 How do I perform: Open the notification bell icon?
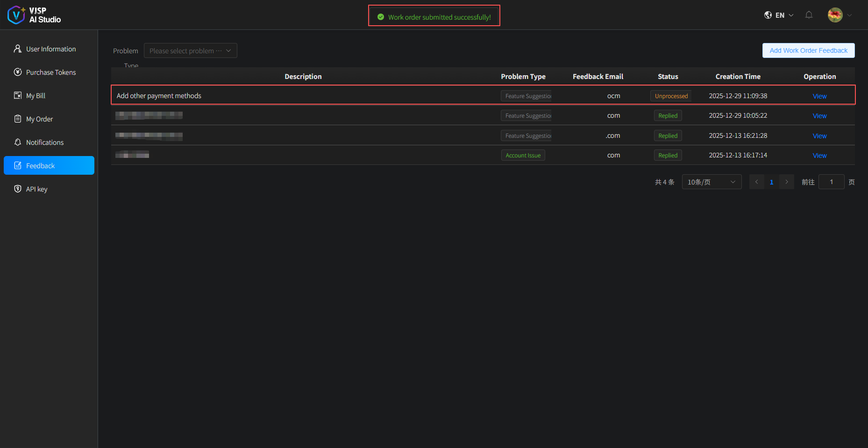point(809,15)
